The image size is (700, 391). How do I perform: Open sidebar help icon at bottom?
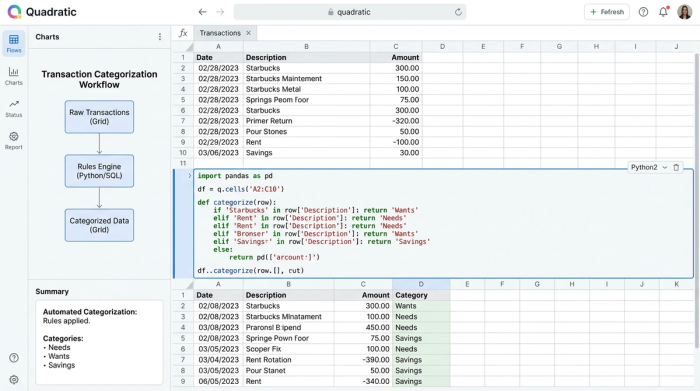[14, 358]
